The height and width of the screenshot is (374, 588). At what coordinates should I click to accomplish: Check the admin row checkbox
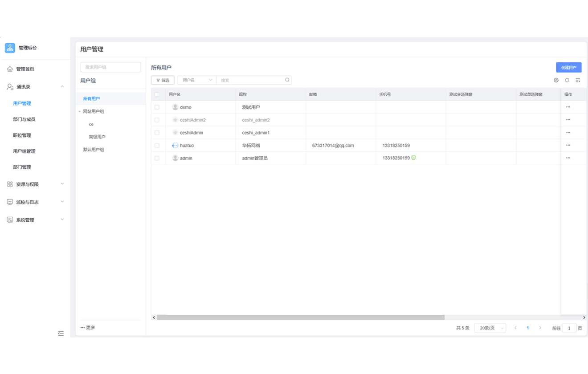pos(157,158)
